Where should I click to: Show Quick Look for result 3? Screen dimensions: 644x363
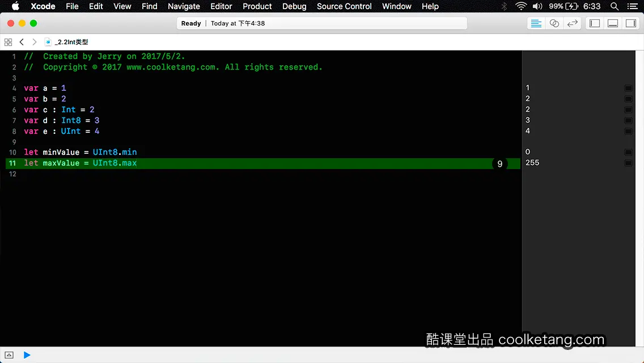click(628, 120)
